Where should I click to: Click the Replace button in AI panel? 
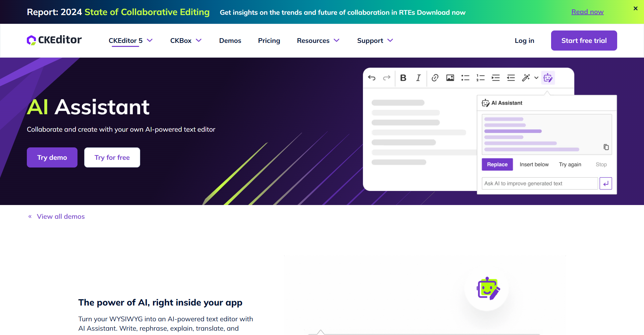coord(497,164)
